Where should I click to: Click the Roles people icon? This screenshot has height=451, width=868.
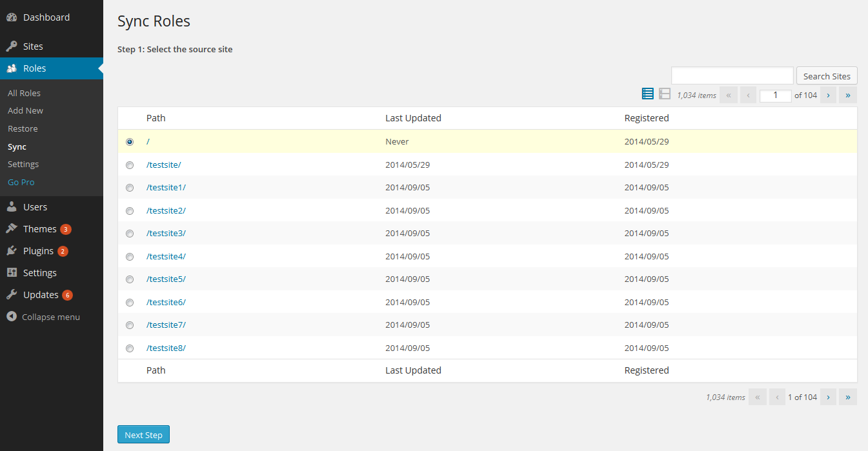pos(12,68)
